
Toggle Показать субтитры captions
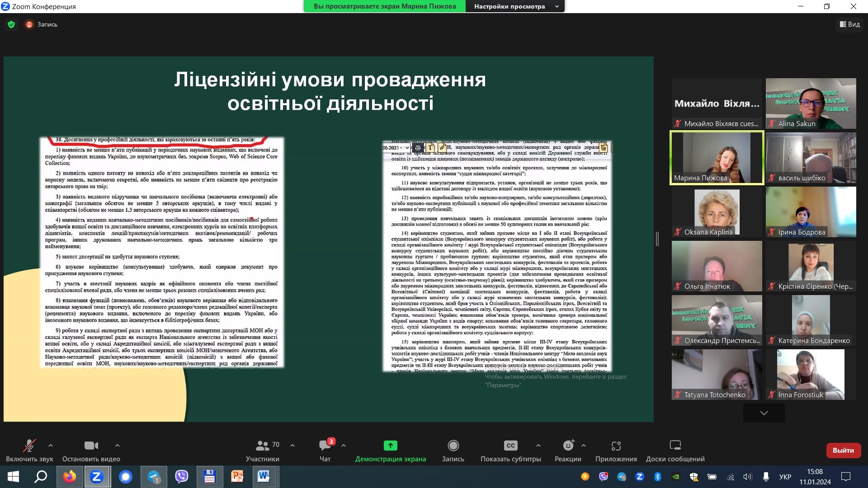click(x=510, y=450)
